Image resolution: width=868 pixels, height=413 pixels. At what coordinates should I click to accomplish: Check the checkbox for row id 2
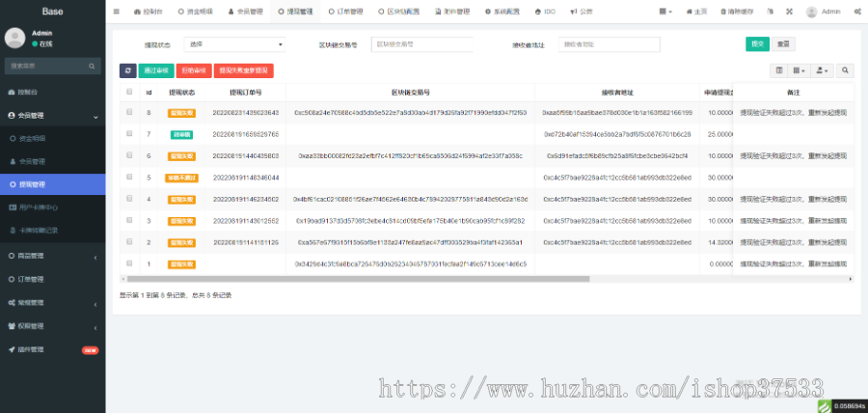tap(129, 242)
